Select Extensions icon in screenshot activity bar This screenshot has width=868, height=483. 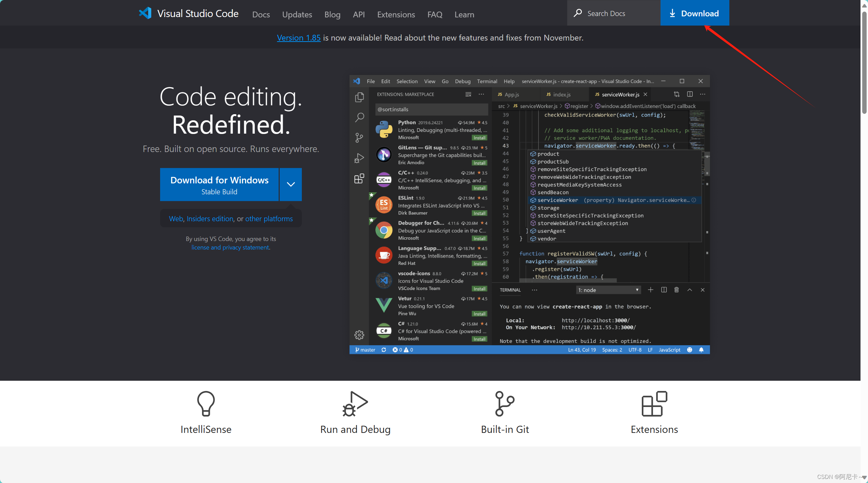[x=359, y=179]
